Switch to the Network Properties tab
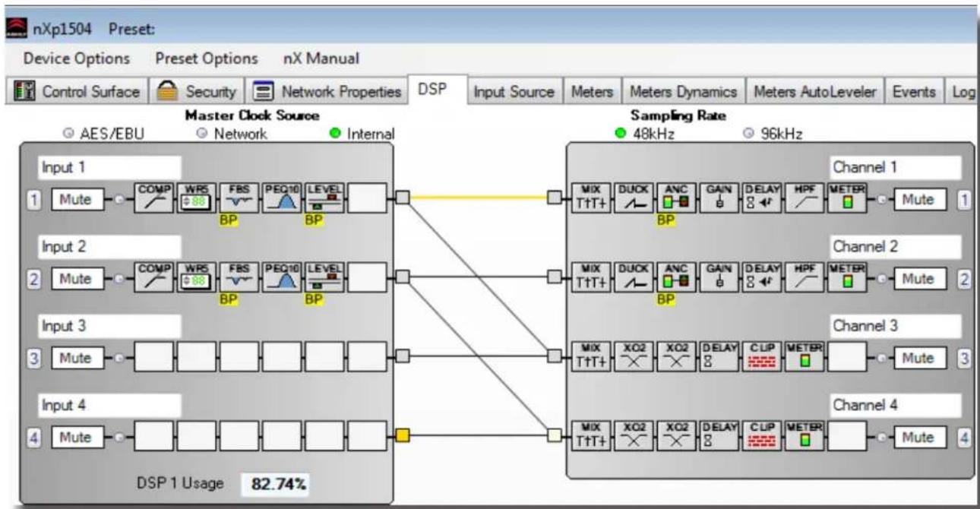The width and height of the screenshot is (980, 509). [x=327, y=92]
